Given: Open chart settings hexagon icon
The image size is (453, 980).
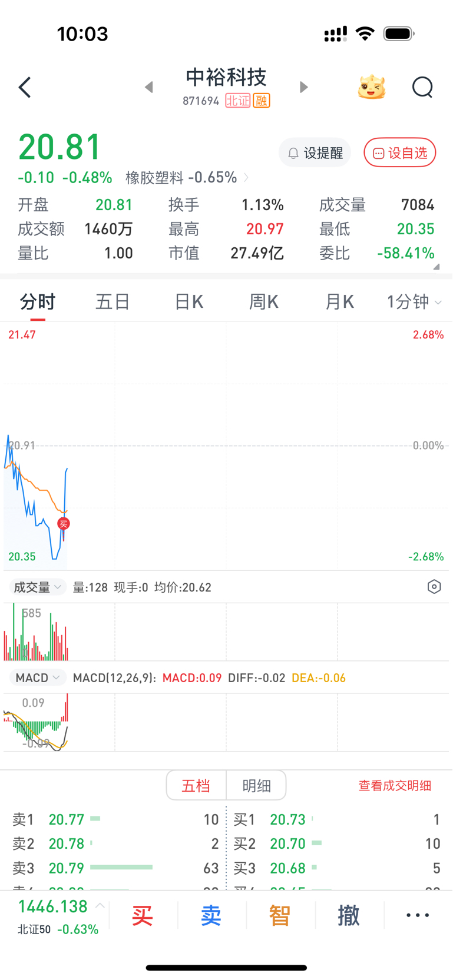Looking at the screenshot, I should point(434,587).
